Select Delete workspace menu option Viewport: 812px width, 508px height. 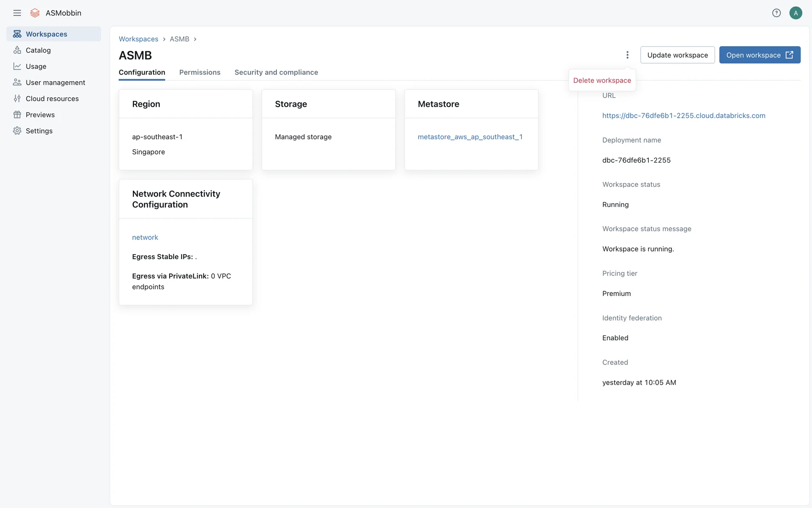coord(602,80)
